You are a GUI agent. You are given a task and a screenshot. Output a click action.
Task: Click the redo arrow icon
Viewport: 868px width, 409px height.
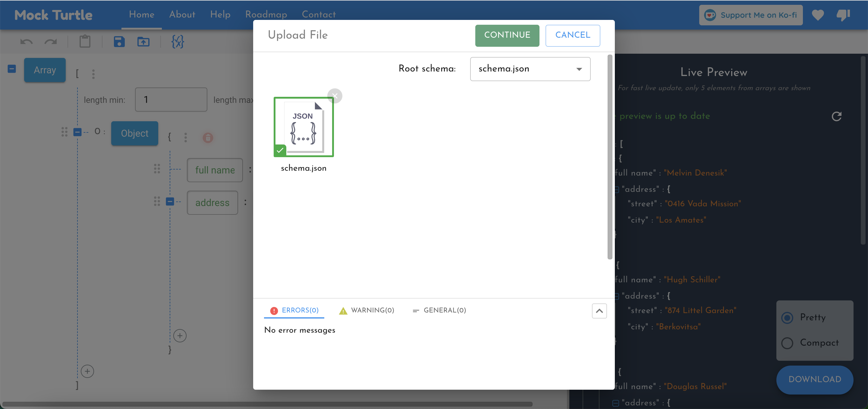click(x=51, y=42)
